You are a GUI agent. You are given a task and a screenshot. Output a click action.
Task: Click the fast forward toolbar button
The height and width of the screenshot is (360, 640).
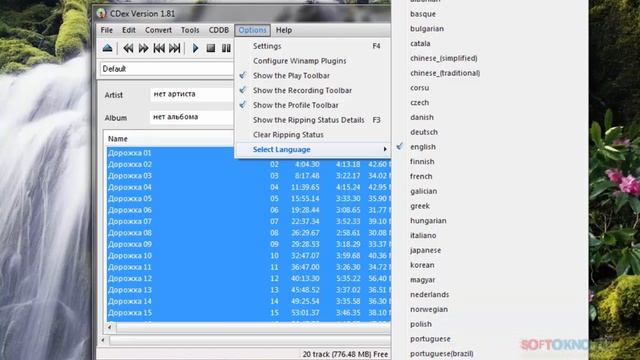click(x=143, y=48)
